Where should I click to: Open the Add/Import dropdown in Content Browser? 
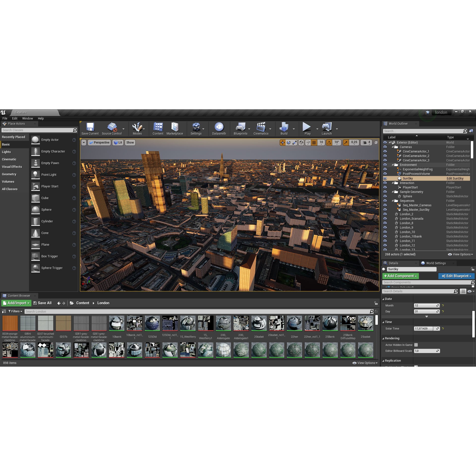click(16, 303)
